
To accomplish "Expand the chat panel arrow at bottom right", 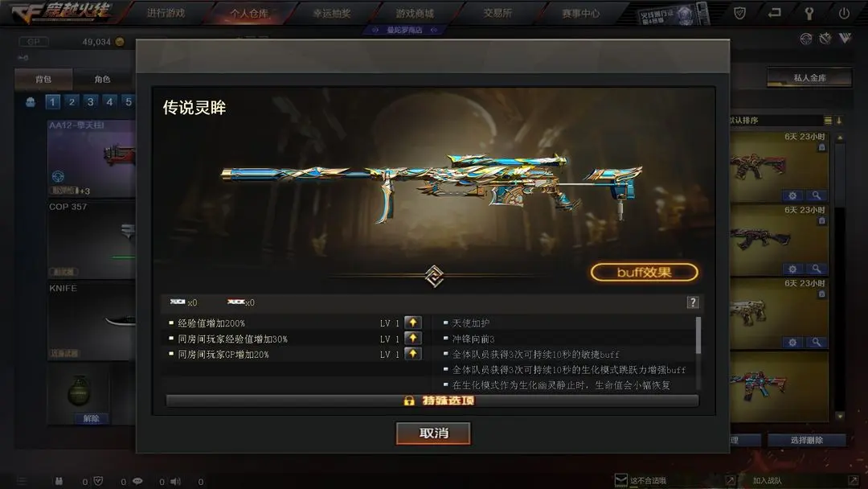I will tap(730, 480).
